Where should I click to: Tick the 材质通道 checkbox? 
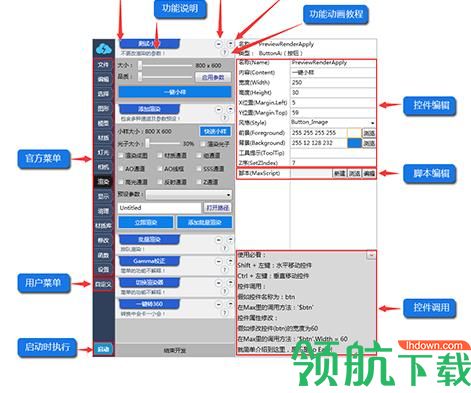(x=160, y=156)
